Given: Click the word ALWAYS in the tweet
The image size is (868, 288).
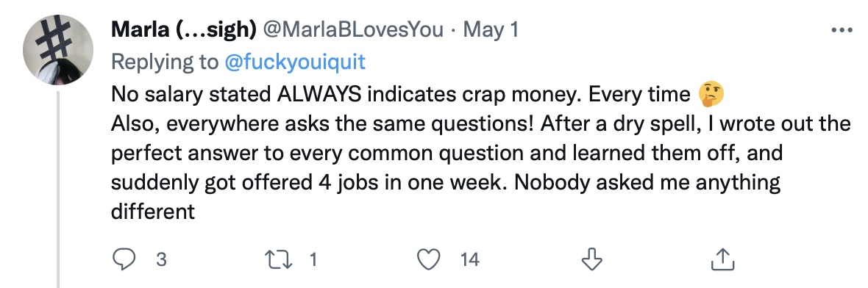Looking at the screenshot, I should (x=319, y=95).
